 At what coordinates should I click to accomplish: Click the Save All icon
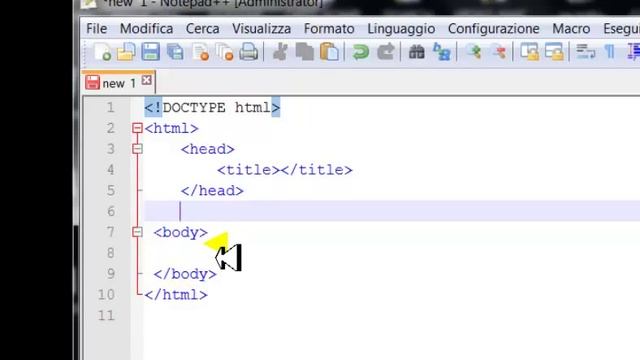coord(175,53)
